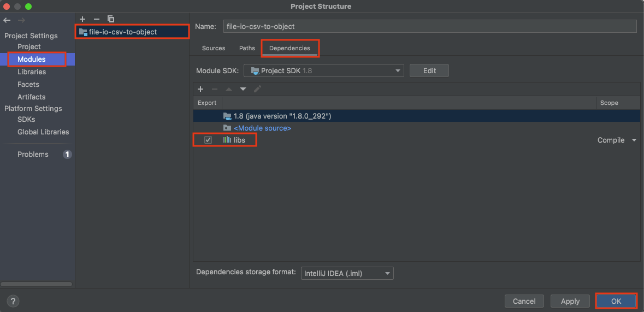The height and width of the screenshot is (312, 644).
Task: Open the Libraries section
Action: [32, 72]
